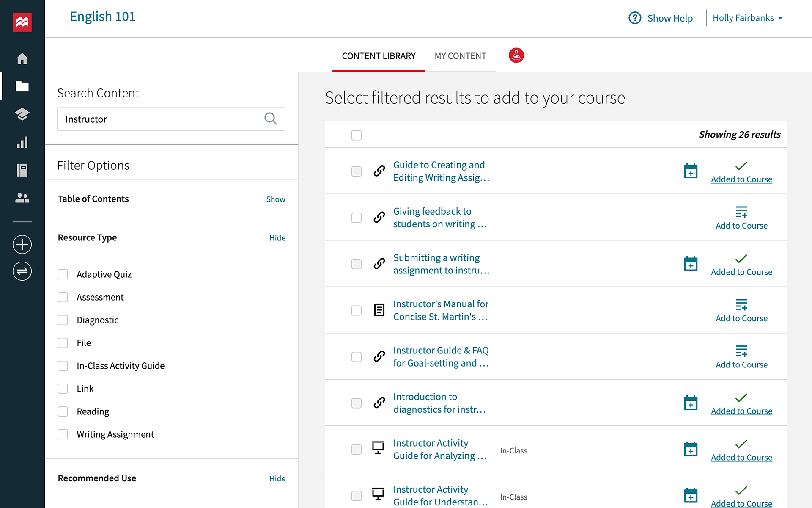The image size is (812, 508).
Task: Enable the Adaptive Quiz resource type checkbox
Action: [x=64, y=274]
